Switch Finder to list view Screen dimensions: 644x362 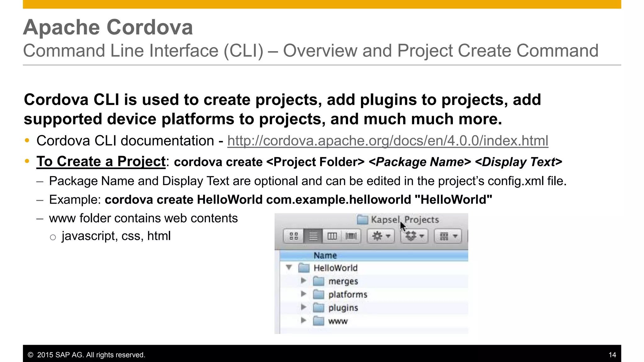click(313, 236)
